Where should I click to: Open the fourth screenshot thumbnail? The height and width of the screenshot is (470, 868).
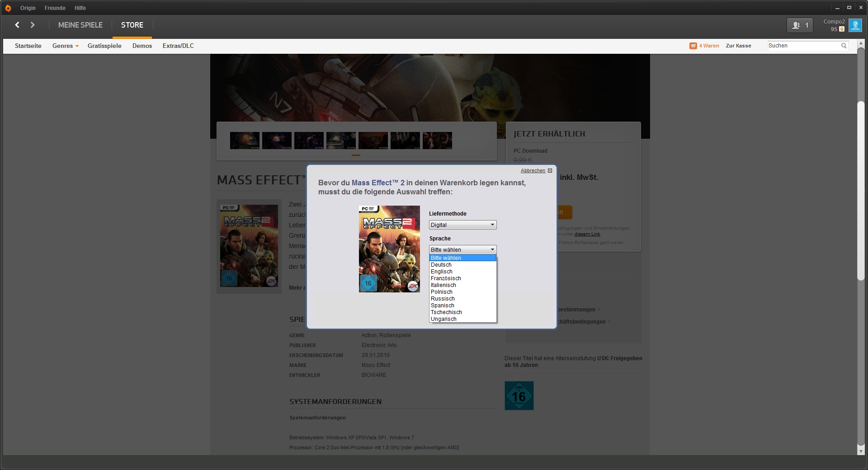click(341, 141)
